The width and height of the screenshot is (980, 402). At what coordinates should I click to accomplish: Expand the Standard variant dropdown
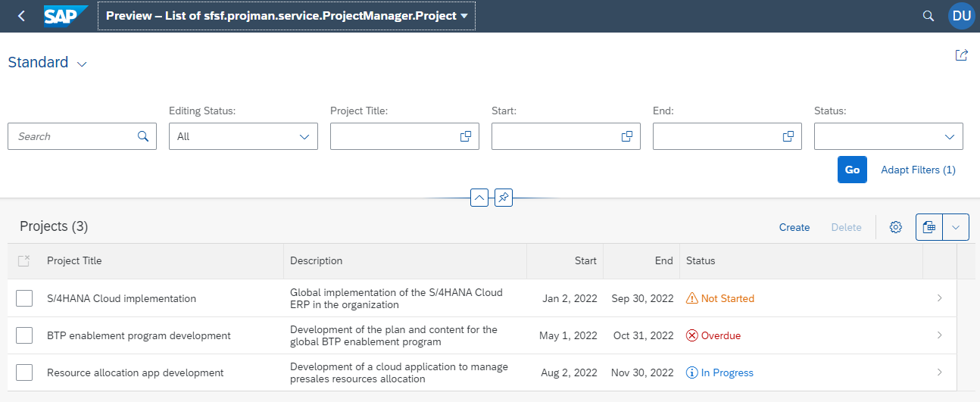[82, 64]
